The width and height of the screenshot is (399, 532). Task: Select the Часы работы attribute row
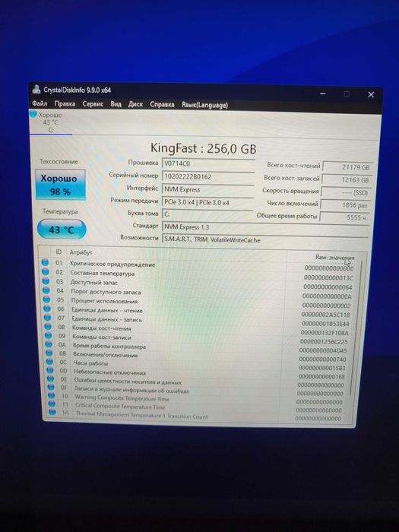pyautogui.click(x=198, y=365)
